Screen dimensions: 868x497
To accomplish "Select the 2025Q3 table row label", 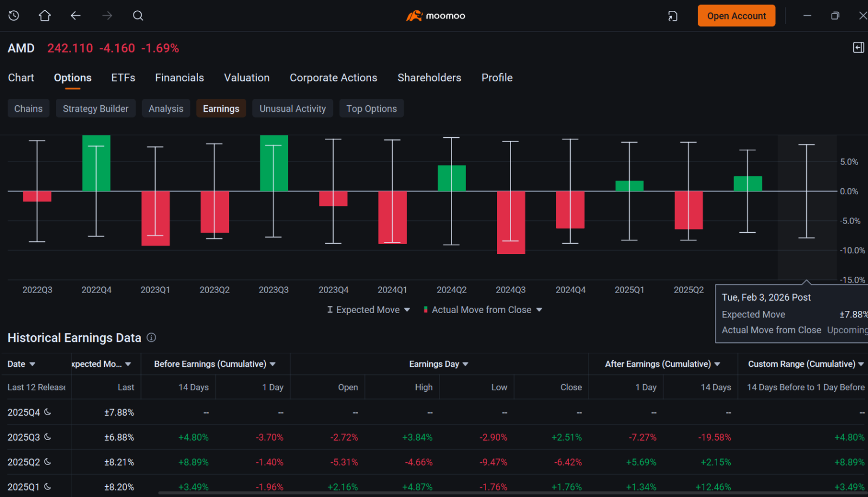I will click(24, 437).
